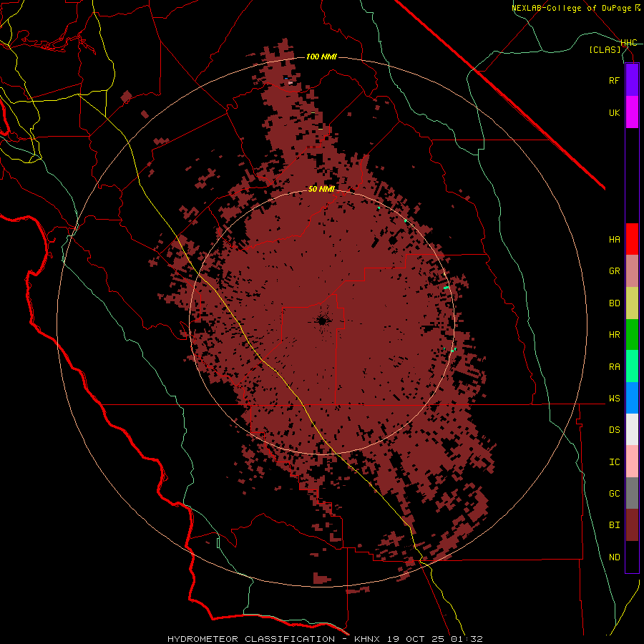Click the [CLAS] legend heading
644x644 pixels.
605,49
